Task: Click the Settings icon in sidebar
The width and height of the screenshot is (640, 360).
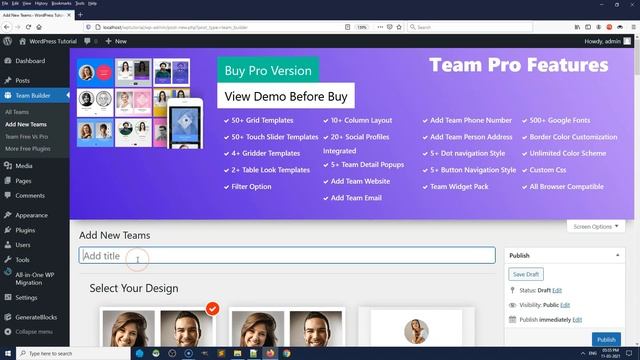Action: pos(8,297)
